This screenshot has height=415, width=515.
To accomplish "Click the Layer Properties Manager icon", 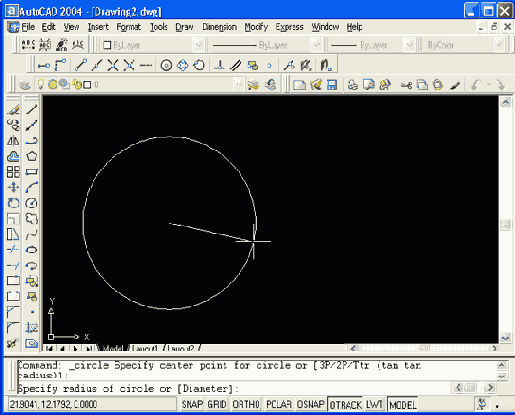I will point(24,85).
